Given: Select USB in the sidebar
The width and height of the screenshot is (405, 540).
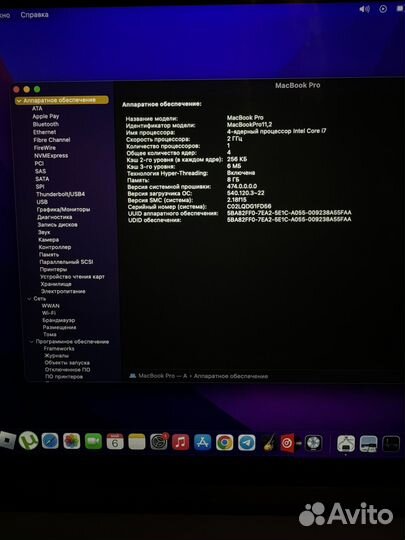Looking at the screenshot, I should click(x=42, y=202).
